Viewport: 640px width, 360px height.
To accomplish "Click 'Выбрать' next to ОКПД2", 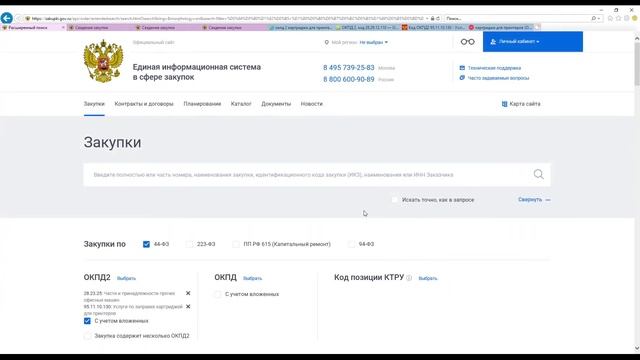I will (126, 278).
